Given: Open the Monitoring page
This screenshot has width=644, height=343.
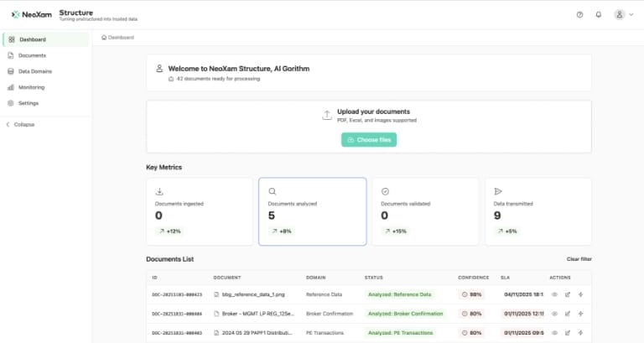Looking at the screenshot, I should 32,87.
